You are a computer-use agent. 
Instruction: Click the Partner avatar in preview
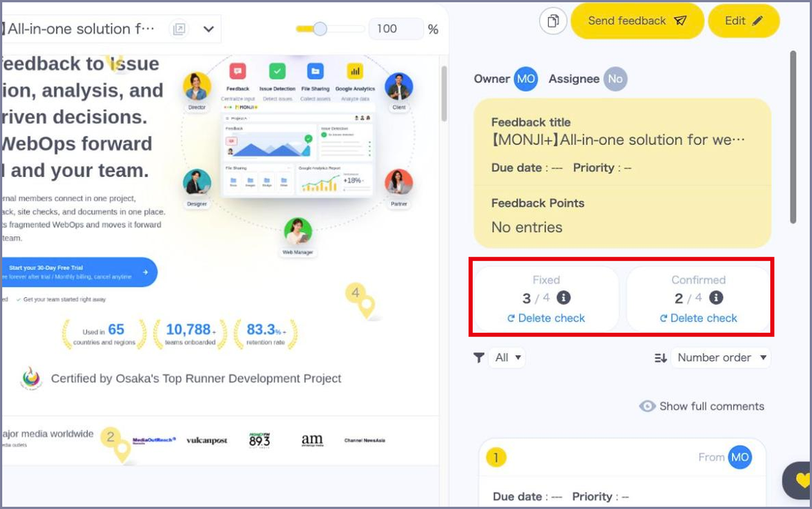[x=399, y=183]
